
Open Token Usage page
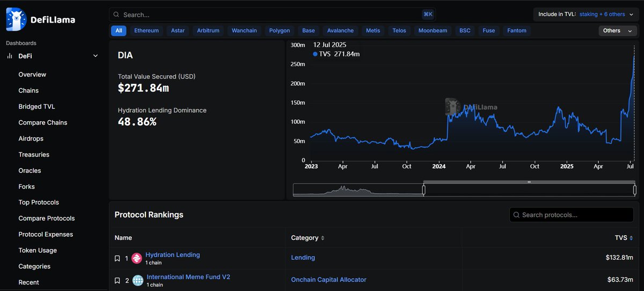point(38,251)
